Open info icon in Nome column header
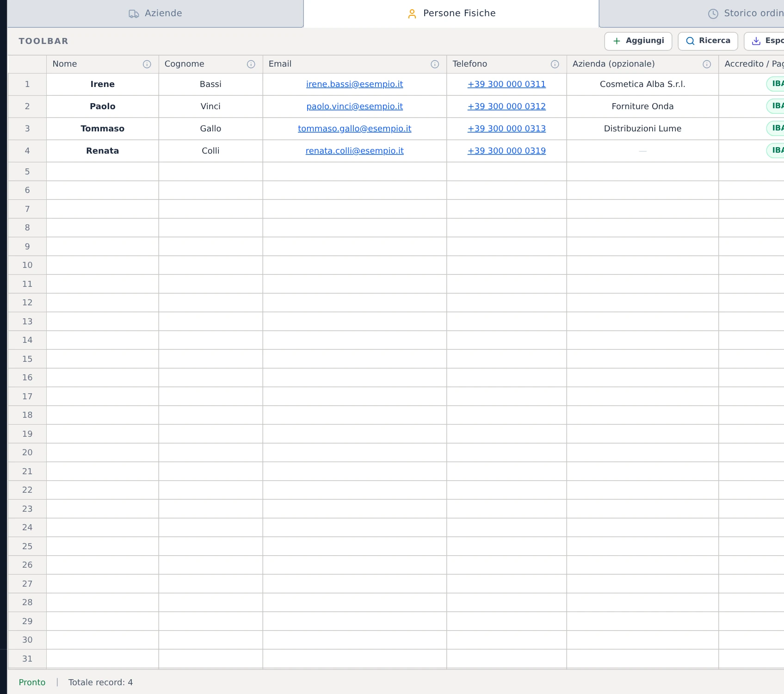 click(x=147, y=64)
